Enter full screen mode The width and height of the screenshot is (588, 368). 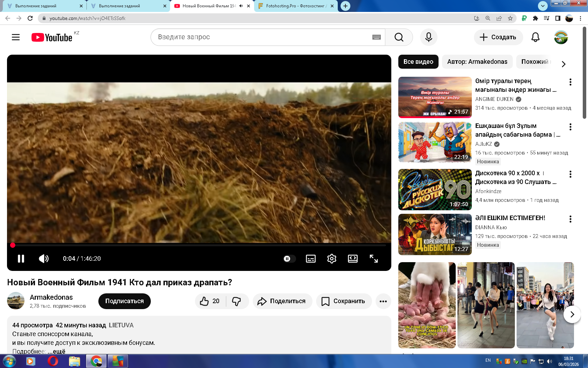click(x=374, y=259)
